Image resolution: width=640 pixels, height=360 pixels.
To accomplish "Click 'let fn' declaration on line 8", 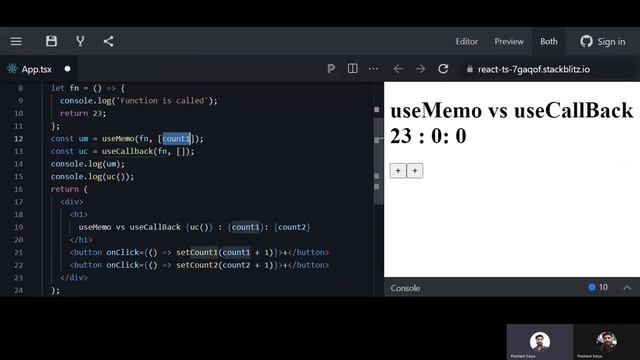I will coord(64,88).
